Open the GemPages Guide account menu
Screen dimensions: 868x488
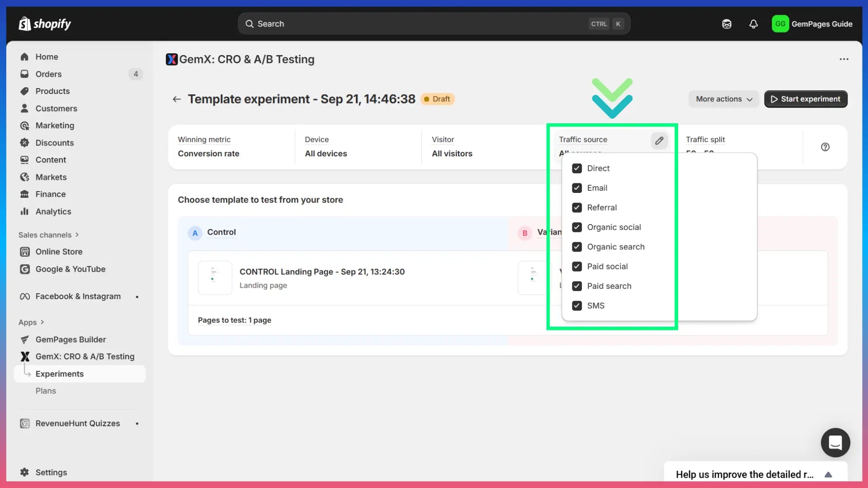point(812,24)
